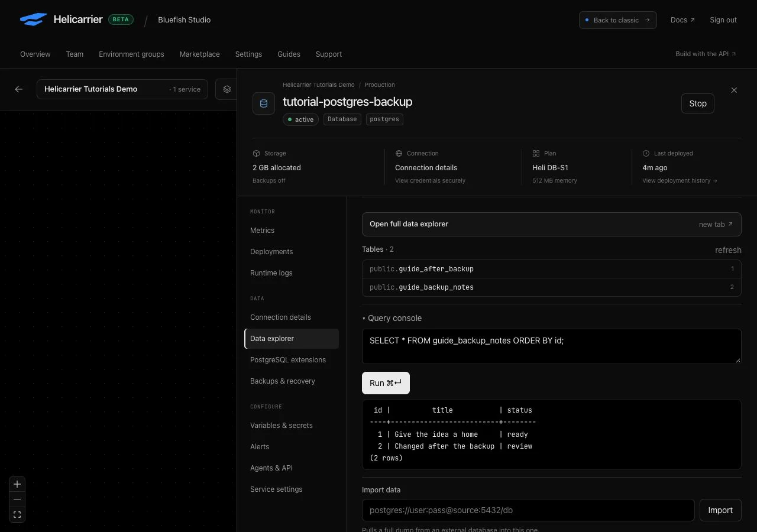Select Metrics in the sidebar
Viewport: 757px width, 532px height.
coord(292,231)
